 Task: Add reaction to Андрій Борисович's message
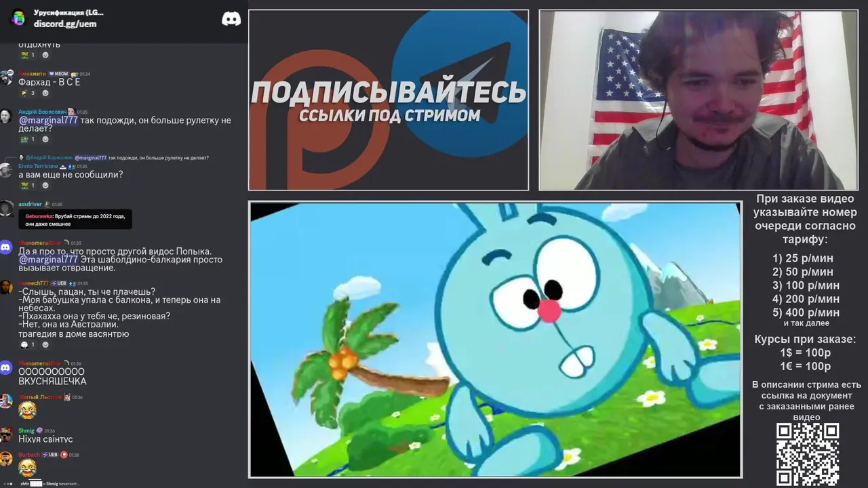tap(45, 139)
